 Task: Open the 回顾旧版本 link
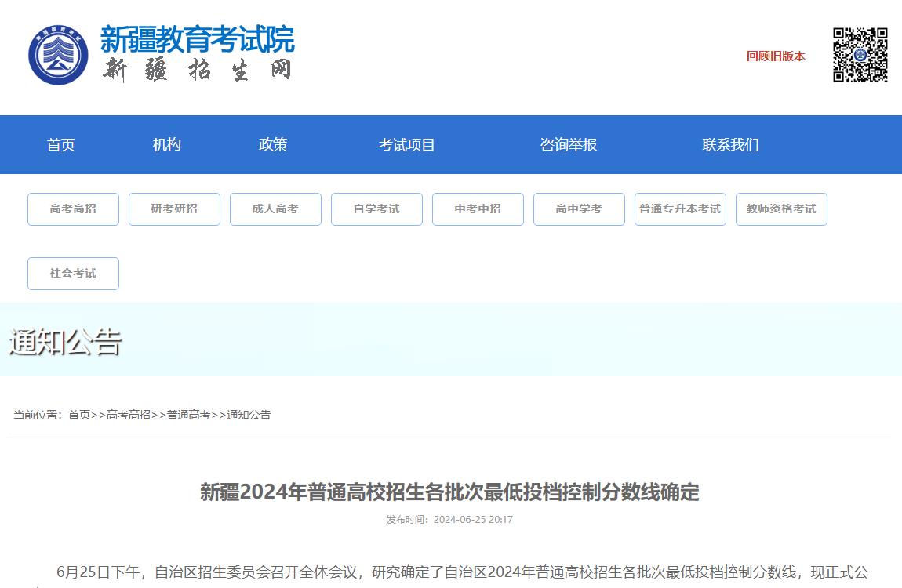point(775,56)
